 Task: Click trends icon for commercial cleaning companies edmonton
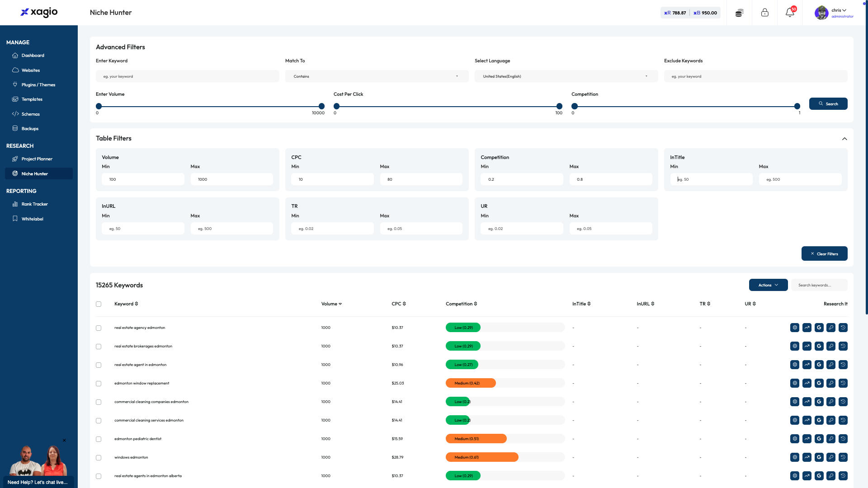click(x=807, y=402)
